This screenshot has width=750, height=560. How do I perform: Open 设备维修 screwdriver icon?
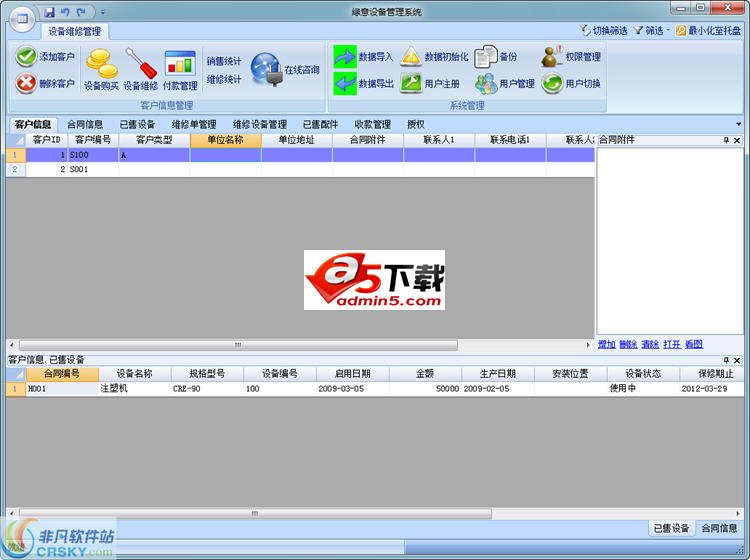pyautogui.click(x=141, y=63)
